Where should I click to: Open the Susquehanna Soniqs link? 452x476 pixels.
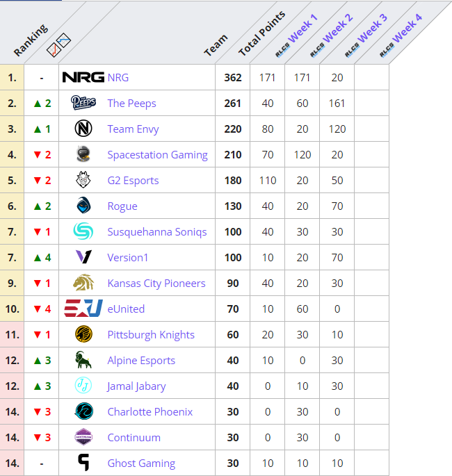[157, 232]
